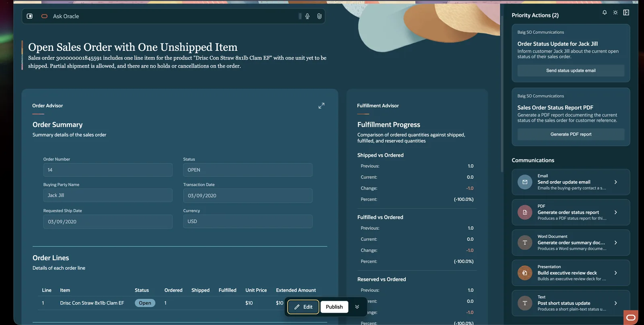The height and width of the screenshot is (325, 644).
Task: Click Order Status Update for Jack Jill title
Action: pos(557,43)
